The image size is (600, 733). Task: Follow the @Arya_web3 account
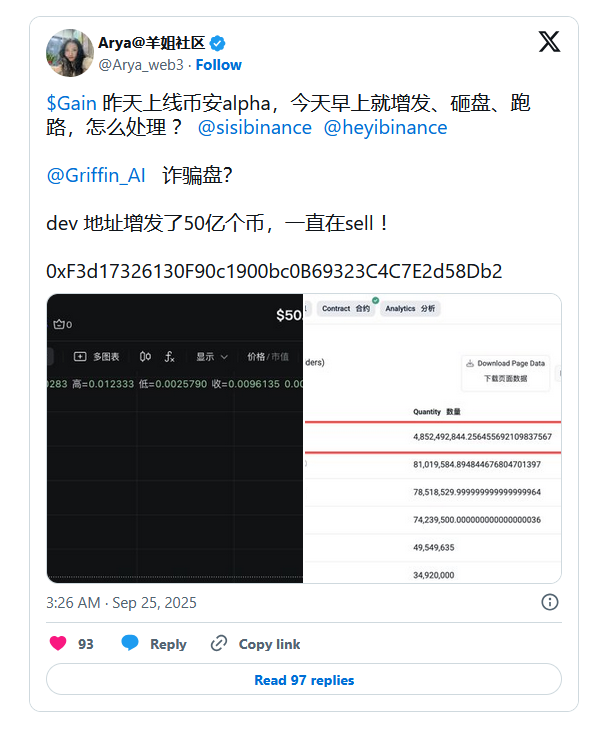tap(218, 65)
